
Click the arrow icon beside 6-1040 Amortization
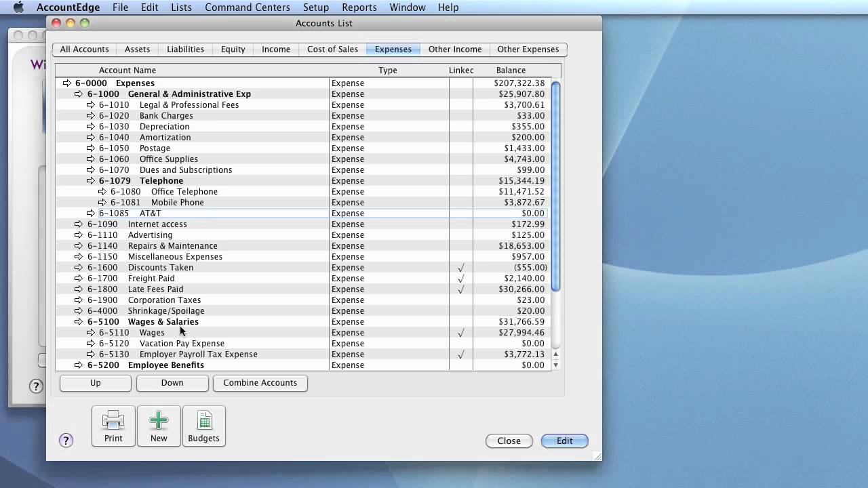91,138
